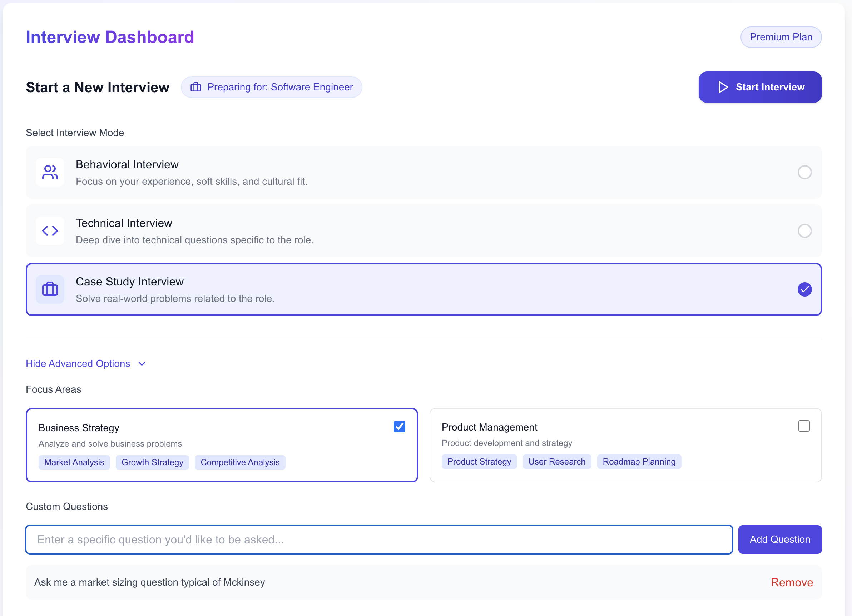Uncheck the Business Strategy checkbox
852x616 pixels.
click(399, 427)
